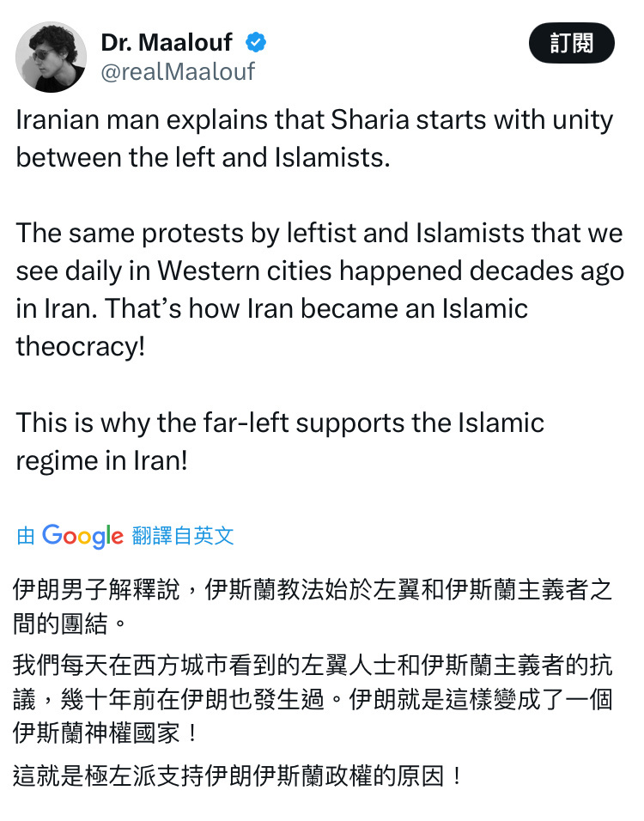
Task: Open Dr. Maalouf's profile avatar photo
Action: [x=52, y=57]
